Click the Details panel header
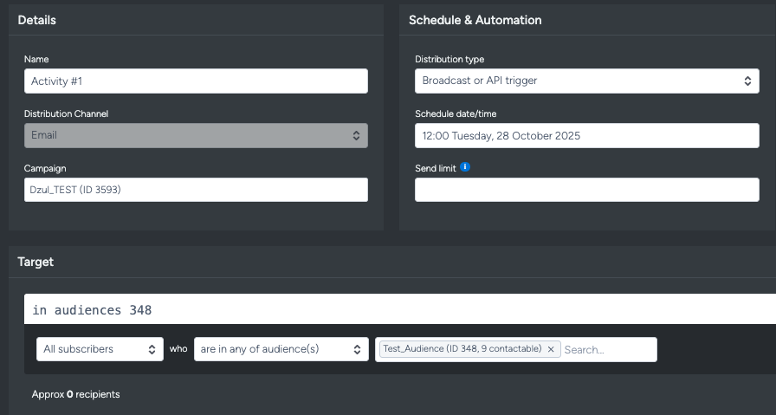The image size is (776, 416). [x=37, y=20]
